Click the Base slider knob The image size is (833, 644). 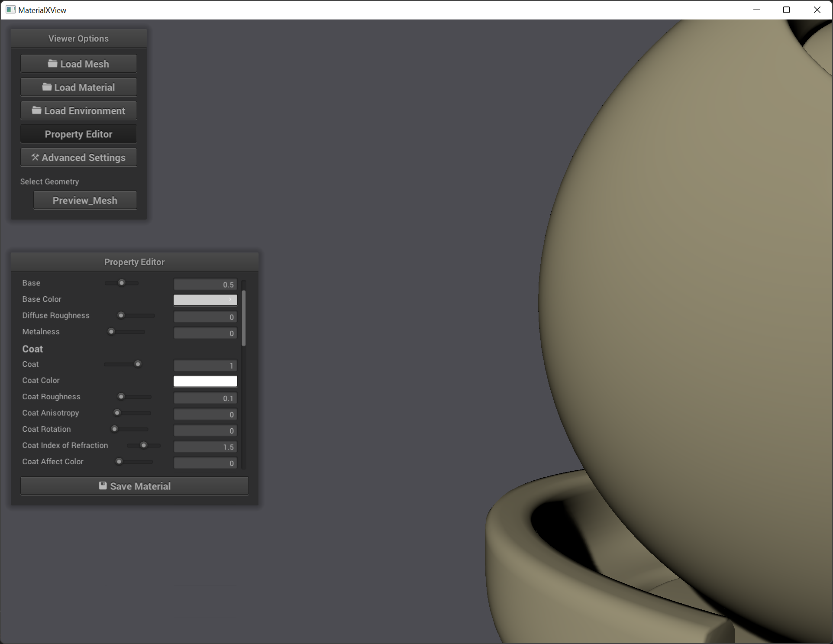click(x=122, y=283)
